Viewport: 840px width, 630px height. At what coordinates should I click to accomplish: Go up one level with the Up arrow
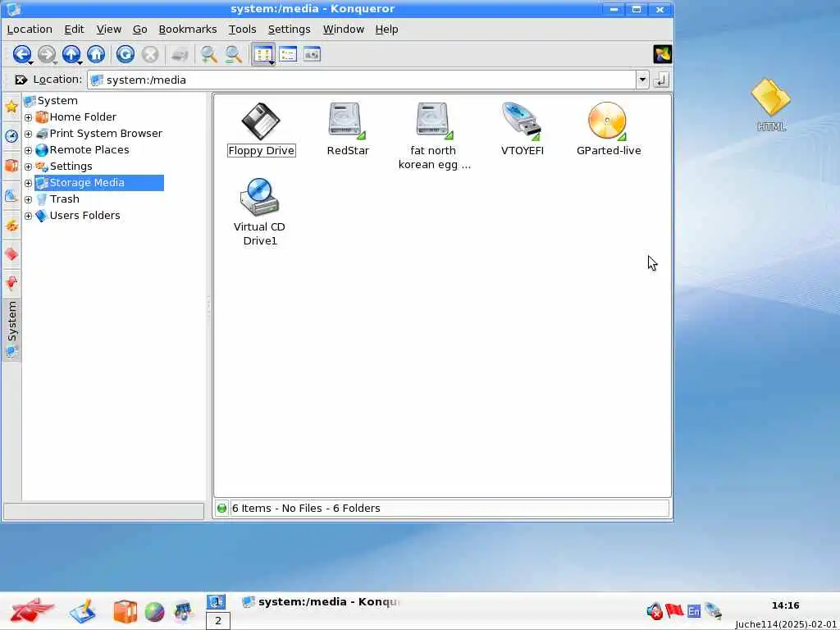point(71,54)
